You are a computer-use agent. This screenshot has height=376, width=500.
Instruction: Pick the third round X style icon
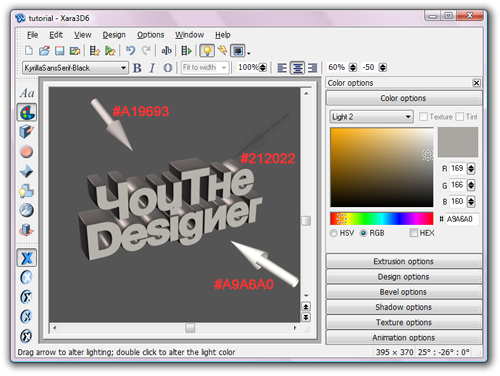[x=27, y=297]
